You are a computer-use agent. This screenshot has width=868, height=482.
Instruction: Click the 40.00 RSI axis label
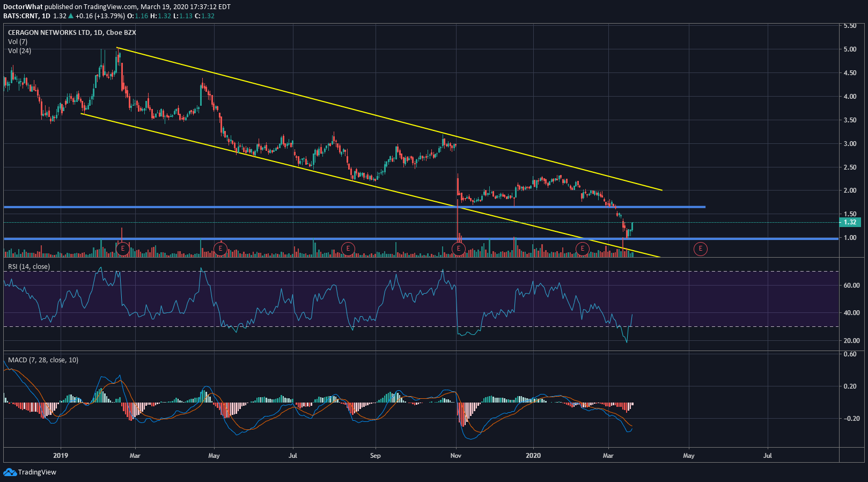click(x=851, y=313)
